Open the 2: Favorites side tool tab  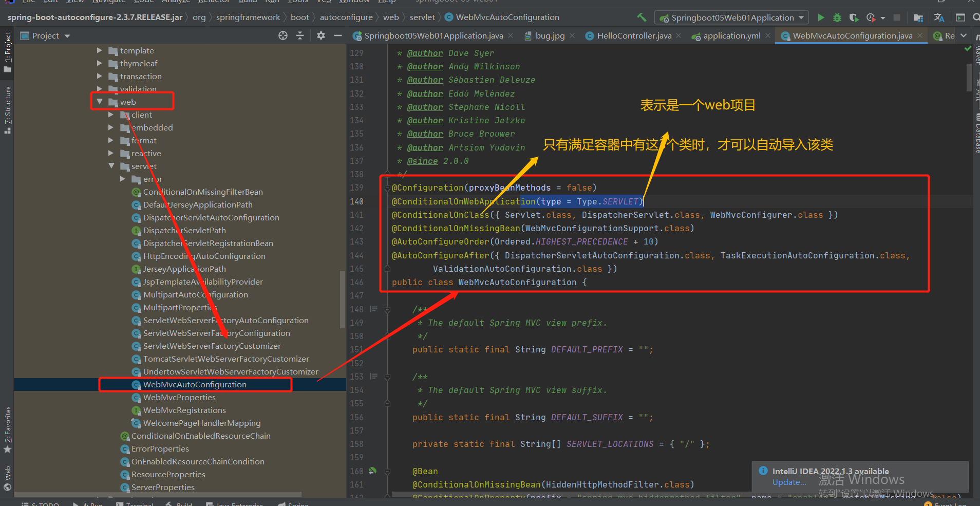7,430
